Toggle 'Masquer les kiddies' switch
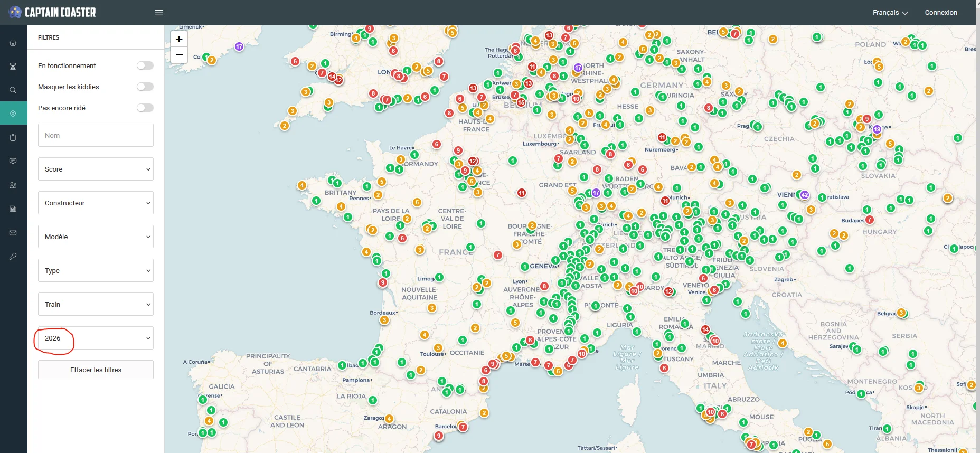This screenshot has height=453, width=980. (x=145, y=87)
